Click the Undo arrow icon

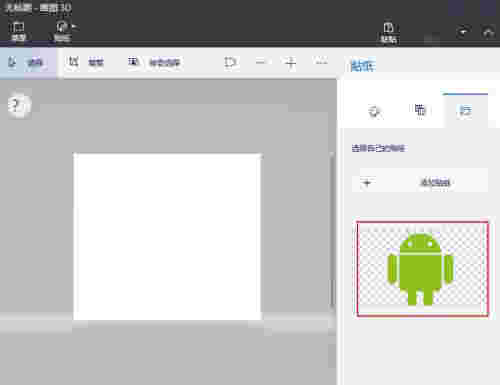(x=463, y=32)
